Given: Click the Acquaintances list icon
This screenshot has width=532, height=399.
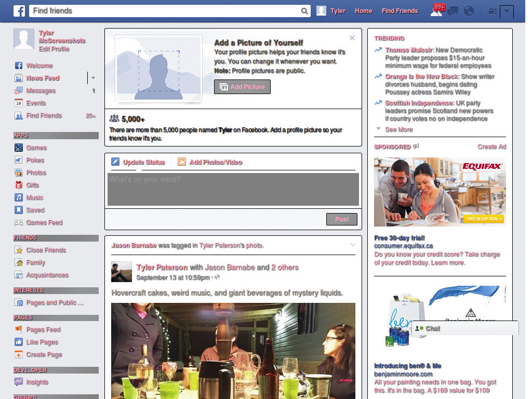Looking at the screenshot, I should click(19, 275).
